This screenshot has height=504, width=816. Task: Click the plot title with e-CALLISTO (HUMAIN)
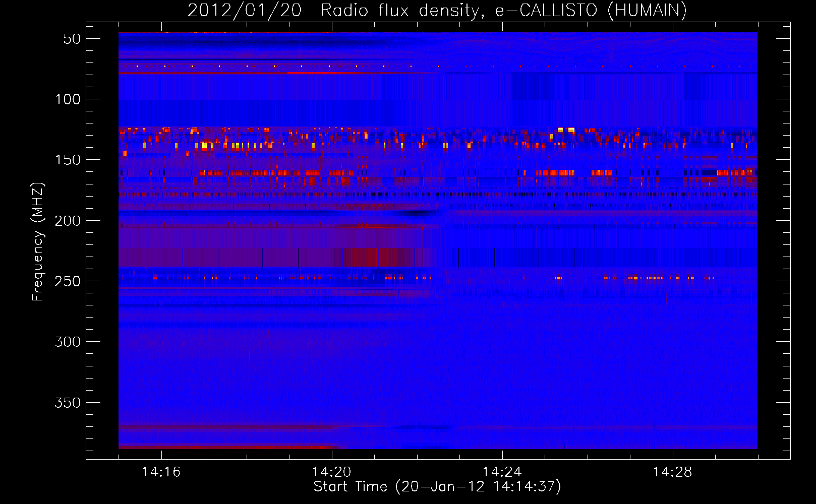[x=437, y=10]
